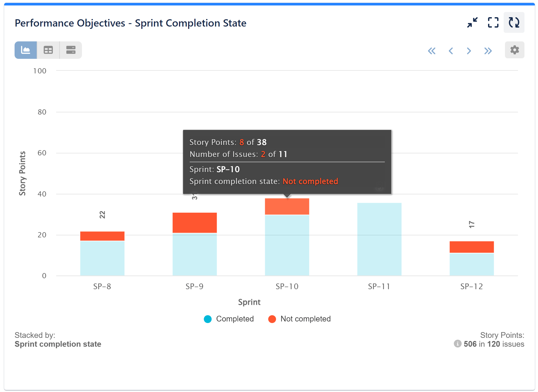This screenshot has width=538, height=392.
Task: Jump to the first page with double-left chevron
Action: [x=432, y=51]
